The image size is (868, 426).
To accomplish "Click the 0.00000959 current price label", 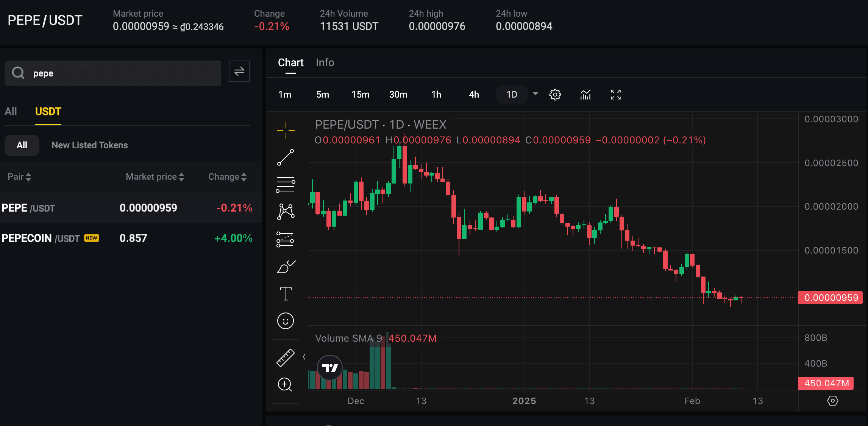I will tap(831, 298).
